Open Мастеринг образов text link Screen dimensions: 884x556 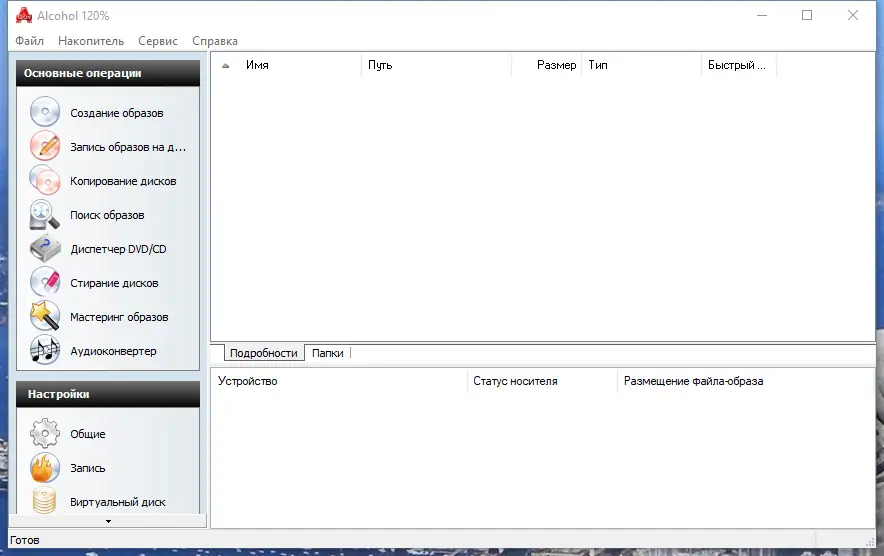119,317
